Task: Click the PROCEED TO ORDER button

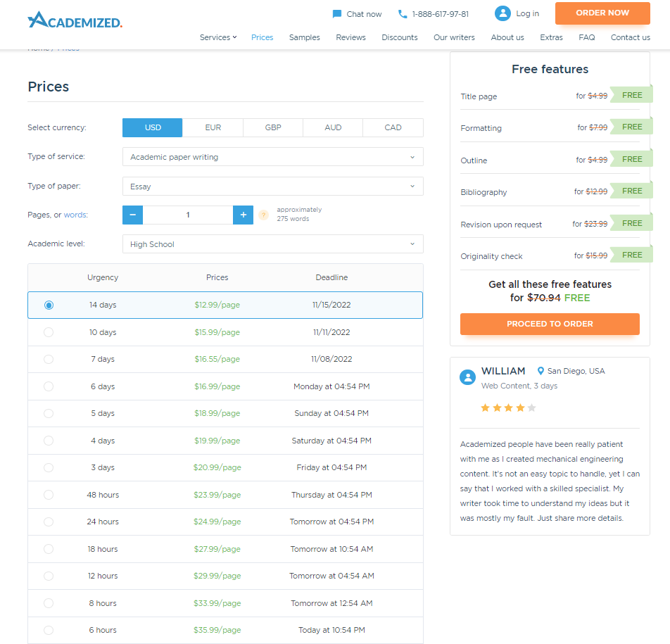Action: tap(550, 324)
